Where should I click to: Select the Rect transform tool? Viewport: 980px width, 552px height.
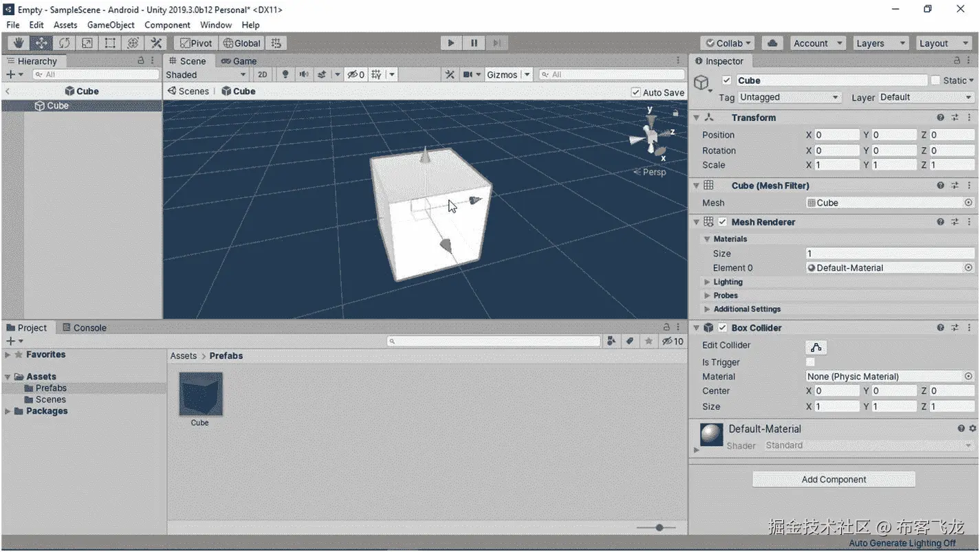pos(110,43)
